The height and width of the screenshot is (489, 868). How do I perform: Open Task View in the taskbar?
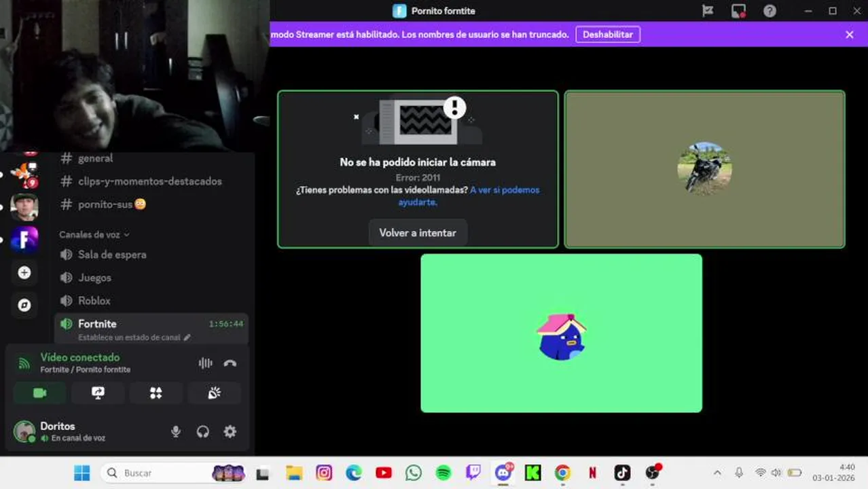pos(263,473)
